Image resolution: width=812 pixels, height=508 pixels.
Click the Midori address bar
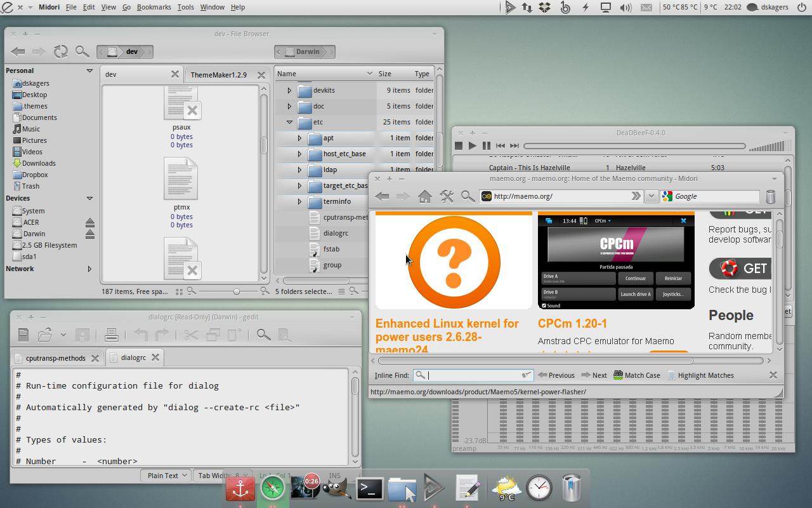pos(561,196)
